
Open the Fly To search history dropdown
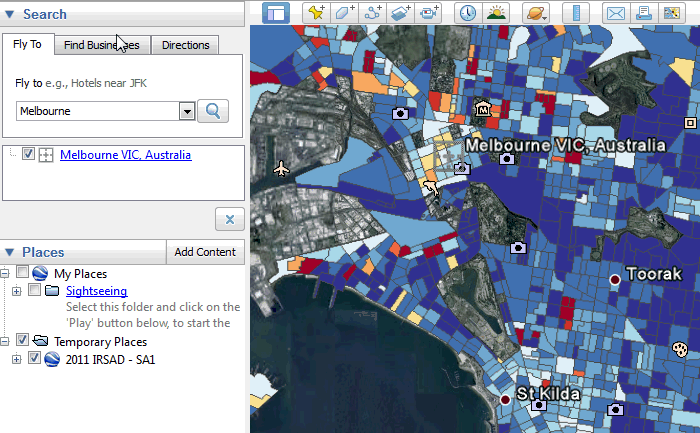point(186,111)
